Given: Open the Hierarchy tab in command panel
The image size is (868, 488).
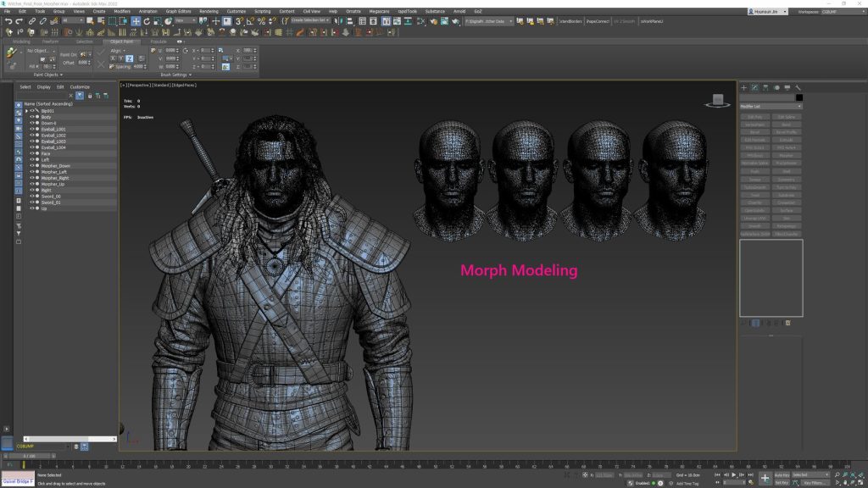Looking at the screenshot, I should click(765, 87).
